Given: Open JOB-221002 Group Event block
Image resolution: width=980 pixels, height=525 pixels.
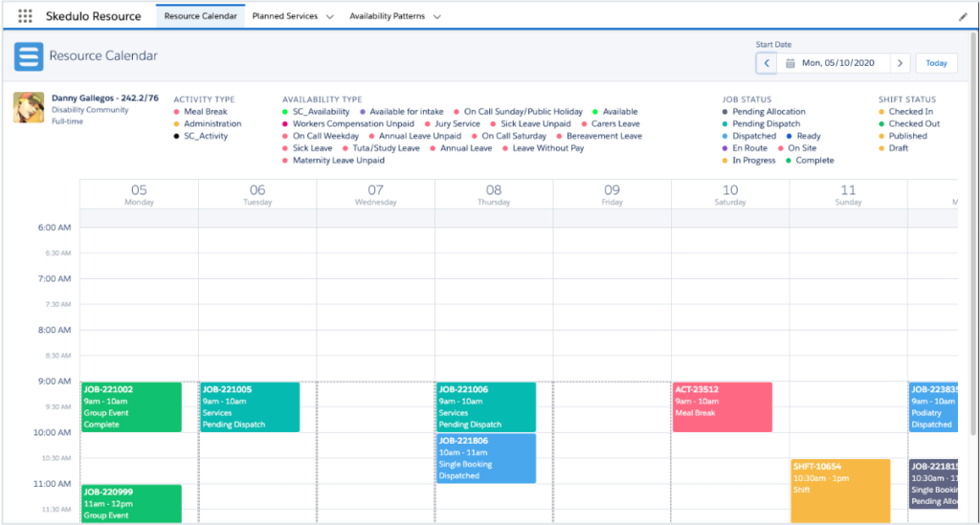Looking at the screenshot, I should pos(131,407).
